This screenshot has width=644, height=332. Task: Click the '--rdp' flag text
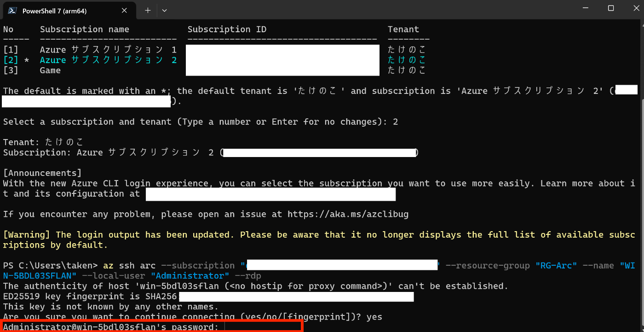[x=247, y=276]
